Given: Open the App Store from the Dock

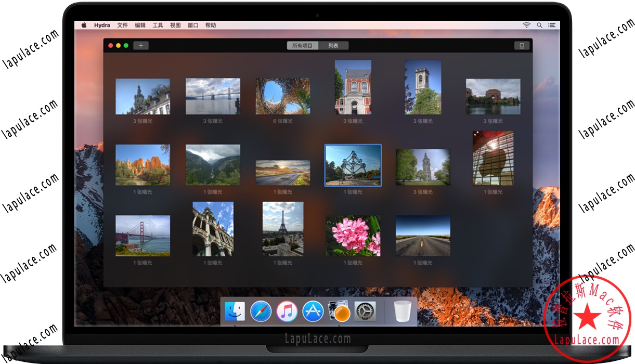Looking at the screenshot, I should [313, 312].
